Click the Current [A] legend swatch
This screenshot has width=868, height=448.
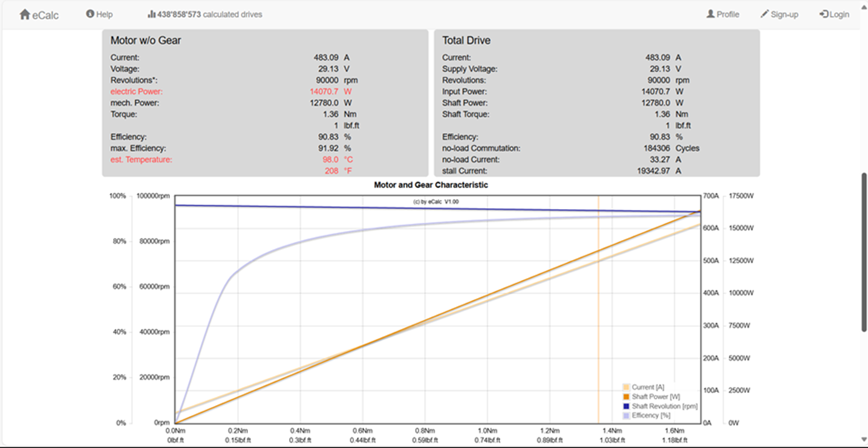coord(626,387)
